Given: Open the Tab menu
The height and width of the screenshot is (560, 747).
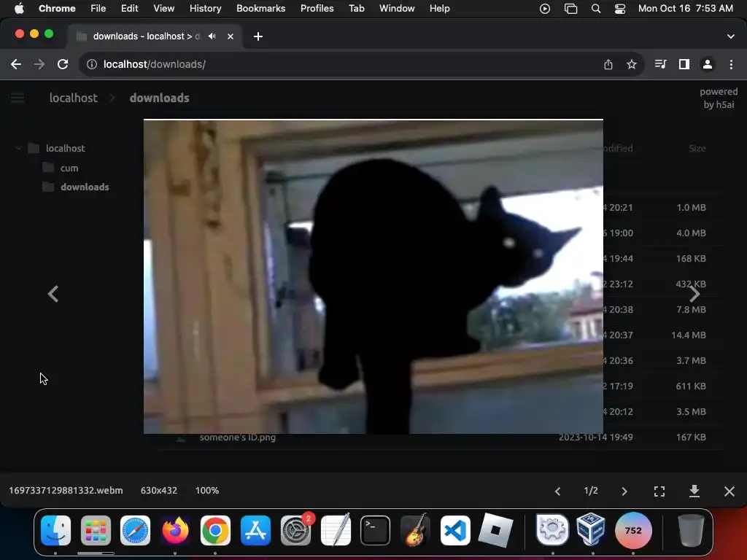Looking at the screenshot, I should [356, 8].
